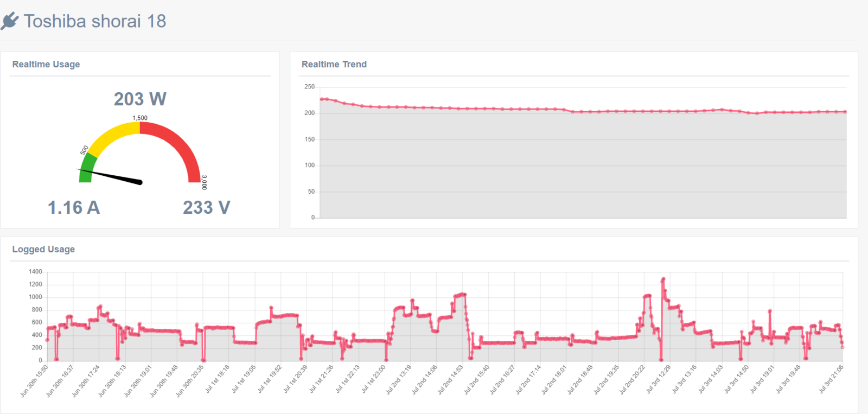Select the 'Logged Usage' panel heading

[43, 249]
